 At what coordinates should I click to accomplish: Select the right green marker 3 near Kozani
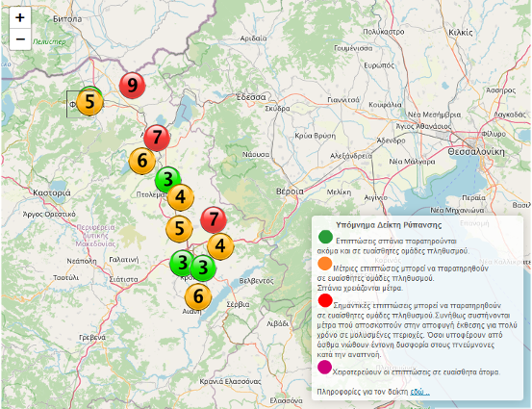click(203, 268)
